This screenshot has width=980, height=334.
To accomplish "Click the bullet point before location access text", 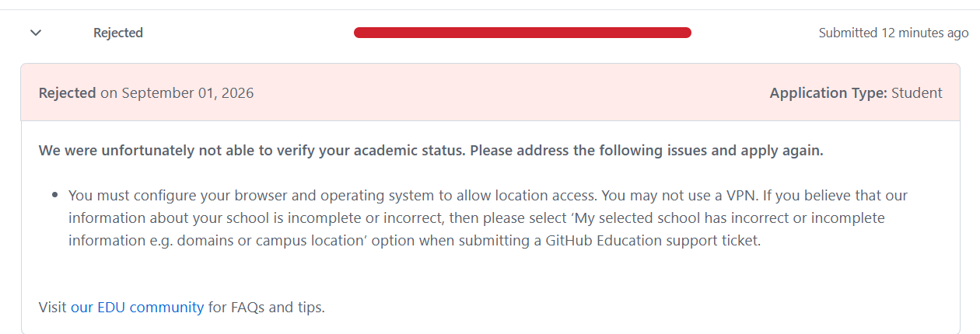I will 55,196.
